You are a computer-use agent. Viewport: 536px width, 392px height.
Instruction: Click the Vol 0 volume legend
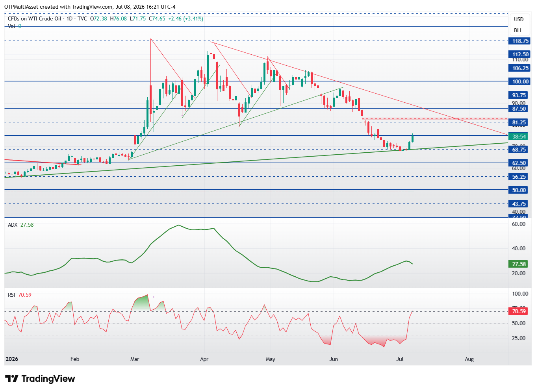15,26
